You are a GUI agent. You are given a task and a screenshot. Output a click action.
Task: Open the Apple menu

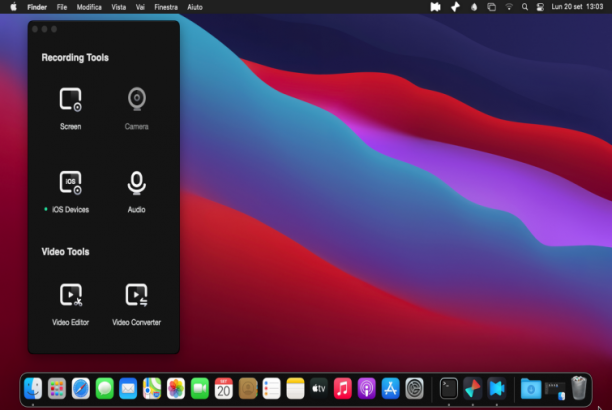[14, 7]
